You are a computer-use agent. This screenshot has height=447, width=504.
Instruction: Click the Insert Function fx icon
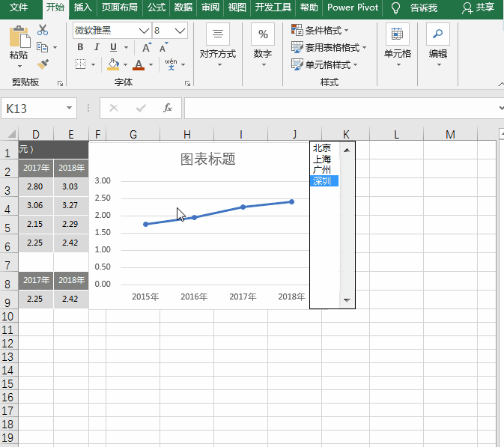click(168, 109)
